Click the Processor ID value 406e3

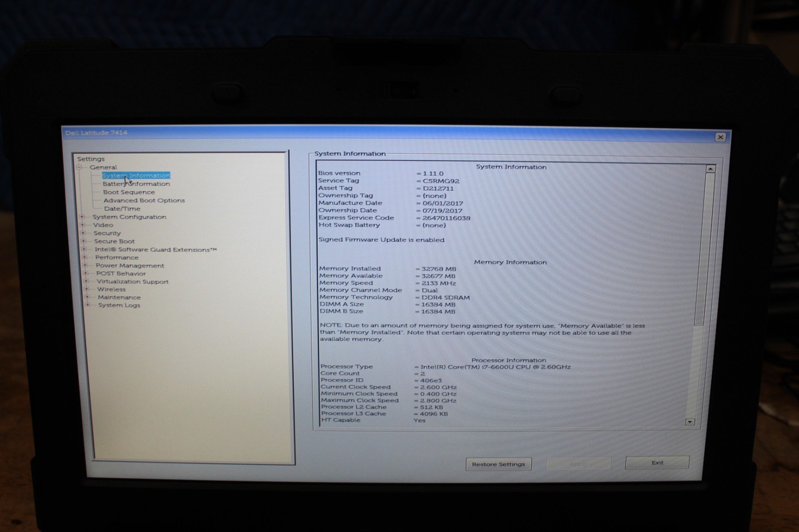430,380
